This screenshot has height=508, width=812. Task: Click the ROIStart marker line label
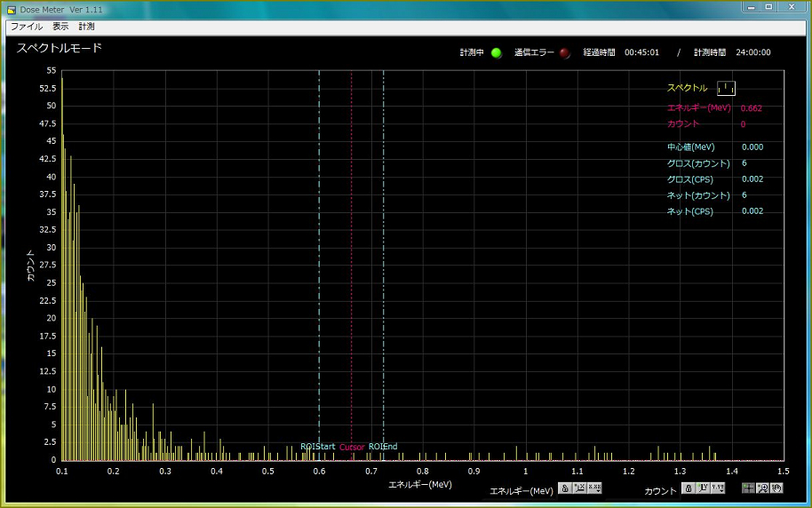(317, 447)
